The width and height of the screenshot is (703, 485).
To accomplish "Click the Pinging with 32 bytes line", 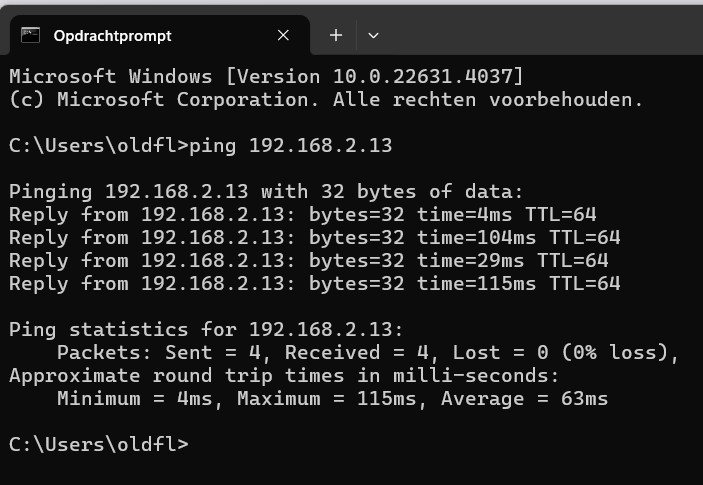I will click(266, 192).
